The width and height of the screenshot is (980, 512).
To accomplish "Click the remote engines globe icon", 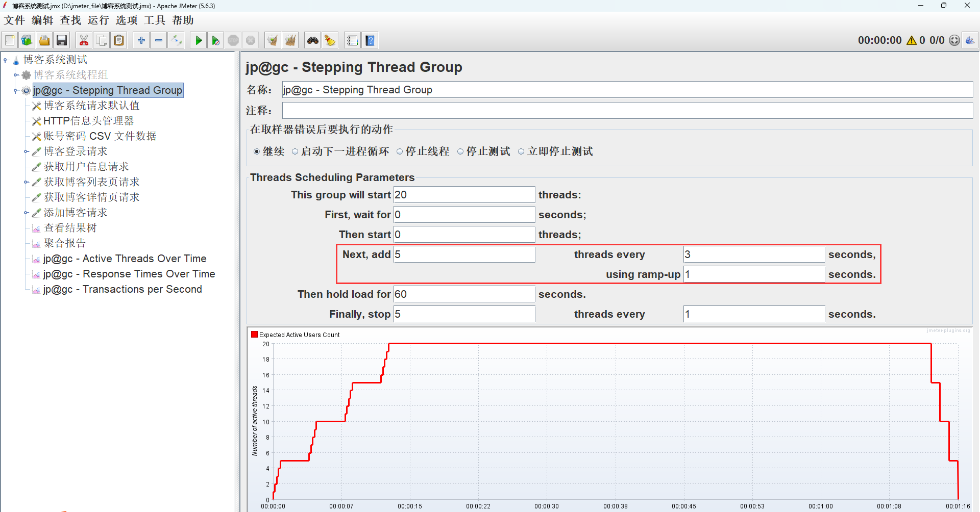I will [x=954, y=40].
